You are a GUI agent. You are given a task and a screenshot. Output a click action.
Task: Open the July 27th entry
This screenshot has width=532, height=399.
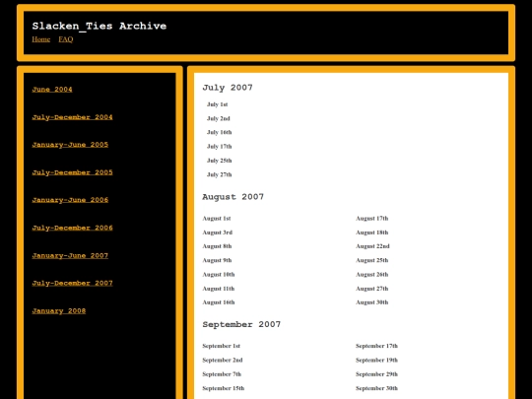tap(219, 174)
